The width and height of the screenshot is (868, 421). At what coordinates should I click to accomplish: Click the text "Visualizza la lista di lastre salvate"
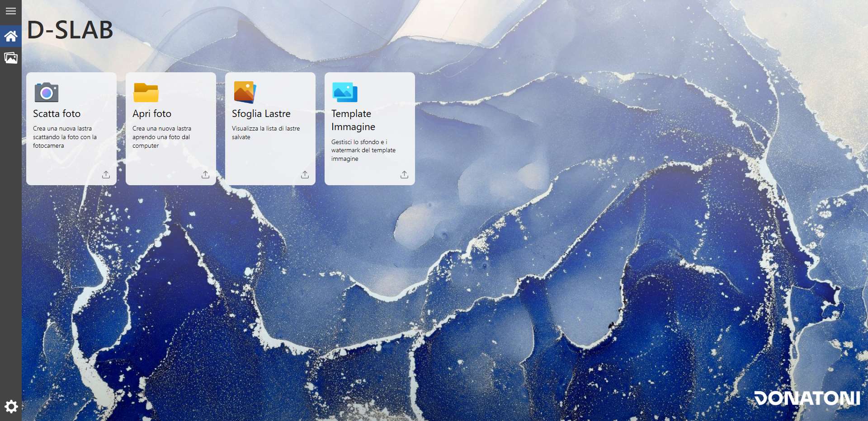(x=266, y=133)
